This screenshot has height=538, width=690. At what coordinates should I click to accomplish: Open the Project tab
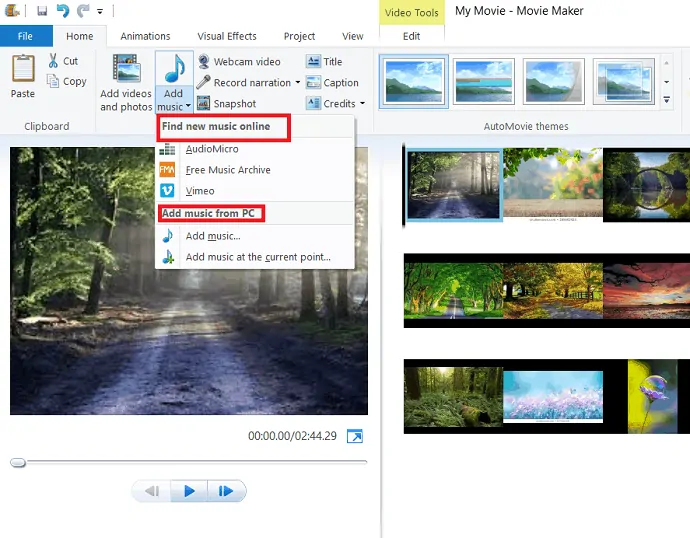tap(299, 36)
